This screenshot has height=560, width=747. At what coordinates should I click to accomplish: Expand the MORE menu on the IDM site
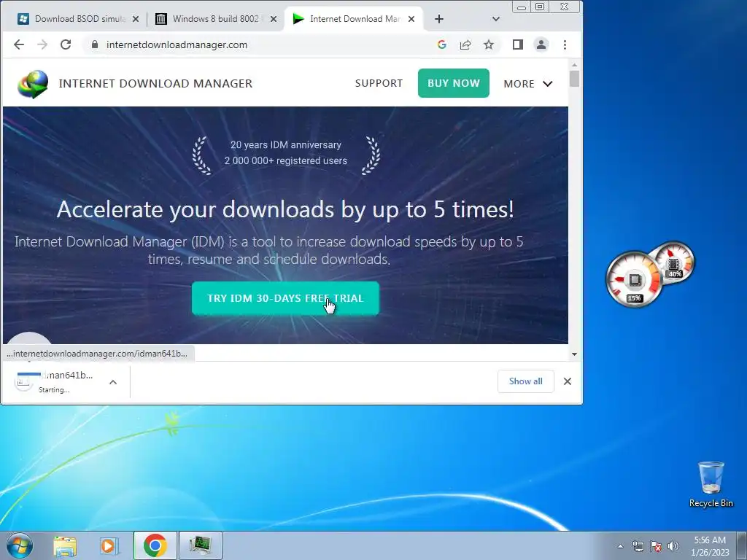click(528, 84)
